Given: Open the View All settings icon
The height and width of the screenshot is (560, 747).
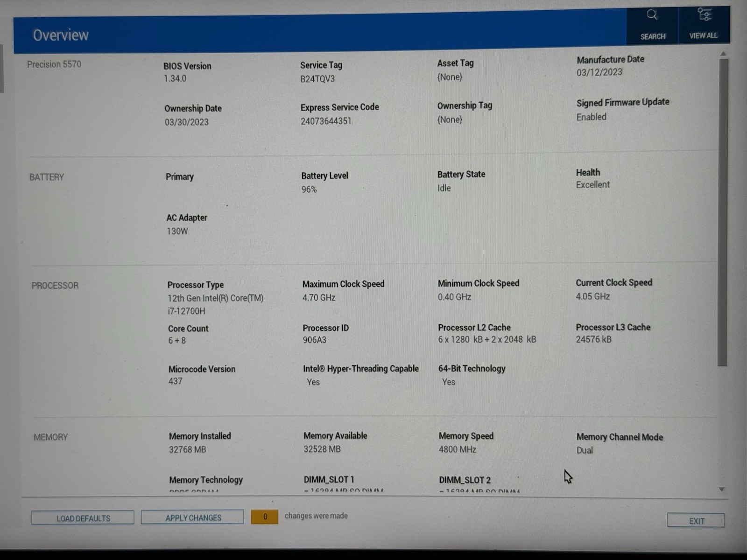Looking at the screenshot, I should point(704,14).
